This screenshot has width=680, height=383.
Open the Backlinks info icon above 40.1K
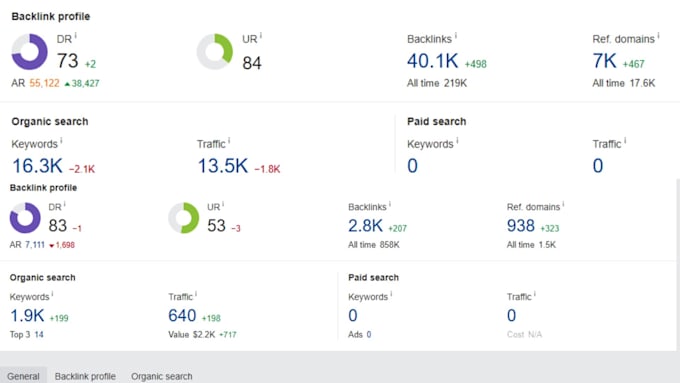click(455, 36)
